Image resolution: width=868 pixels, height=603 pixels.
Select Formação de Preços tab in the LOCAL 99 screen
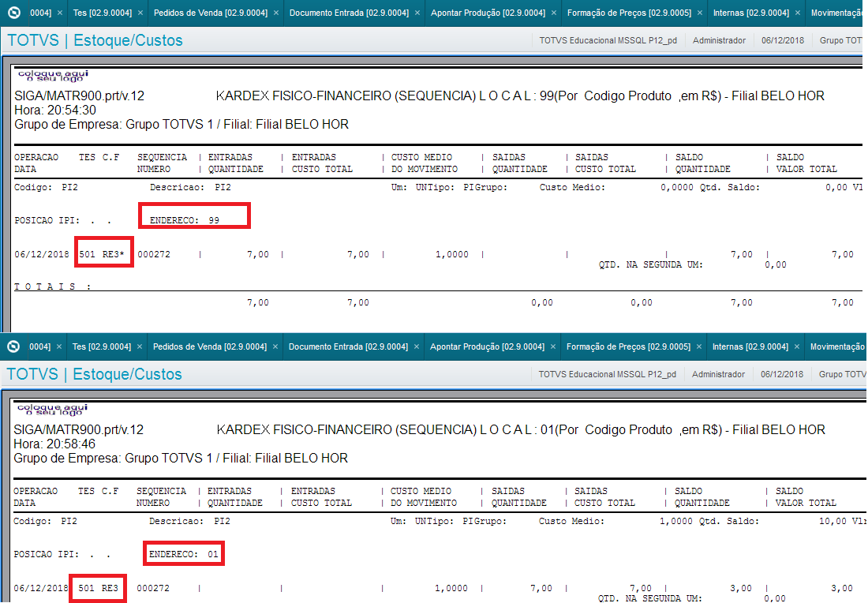pyautogui.click(x=630, y=13)
